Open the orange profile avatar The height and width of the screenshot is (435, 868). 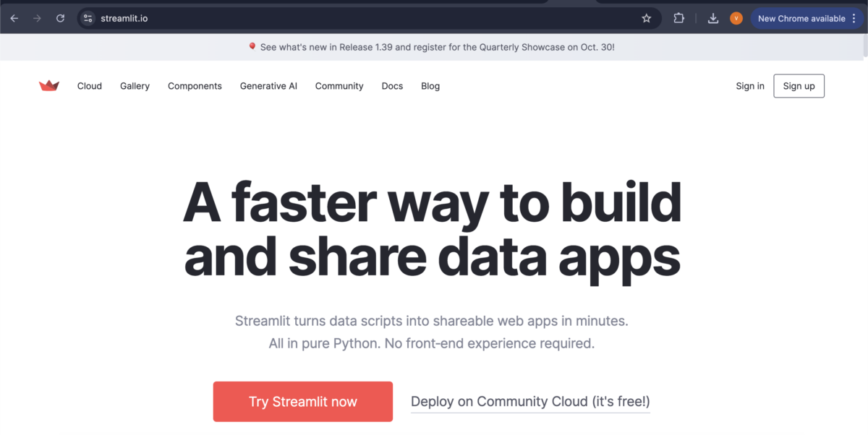[736, 18]
